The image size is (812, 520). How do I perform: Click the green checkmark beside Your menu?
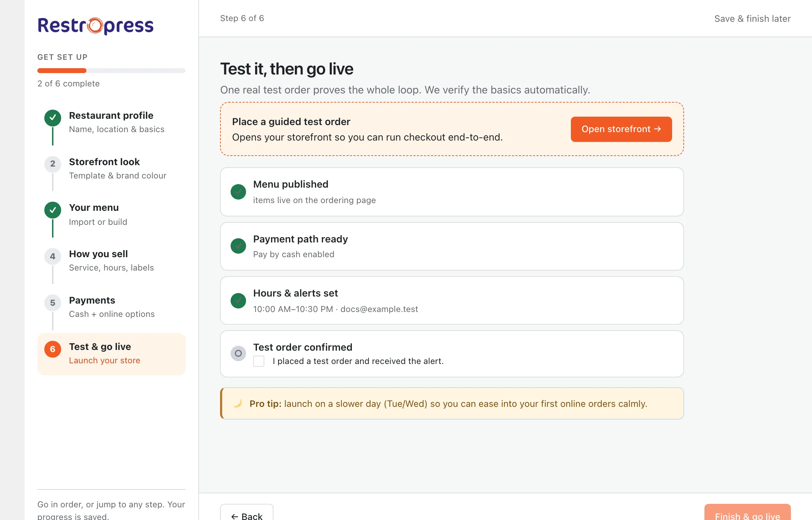click(x=53, y=210)
